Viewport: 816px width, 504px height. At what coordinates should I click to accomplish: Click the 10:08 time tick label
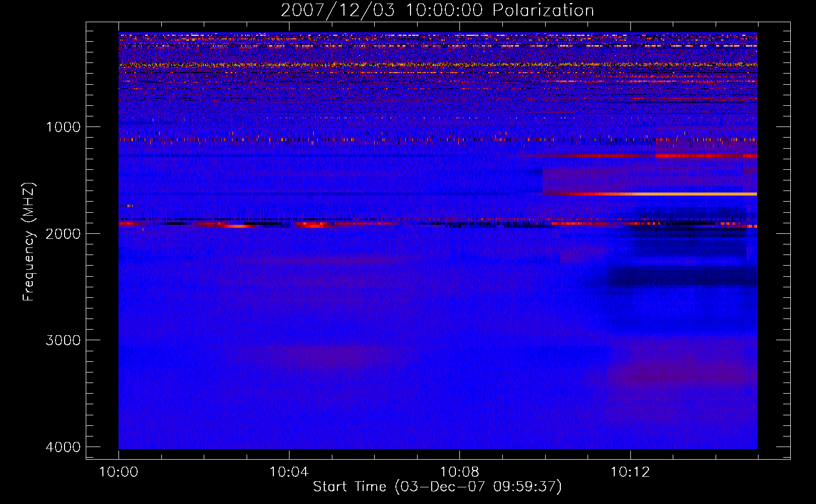coord(459,472)
